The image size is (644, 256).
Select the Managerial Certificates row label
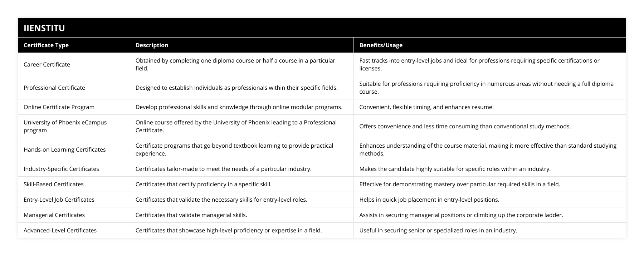tap(54, 215)
